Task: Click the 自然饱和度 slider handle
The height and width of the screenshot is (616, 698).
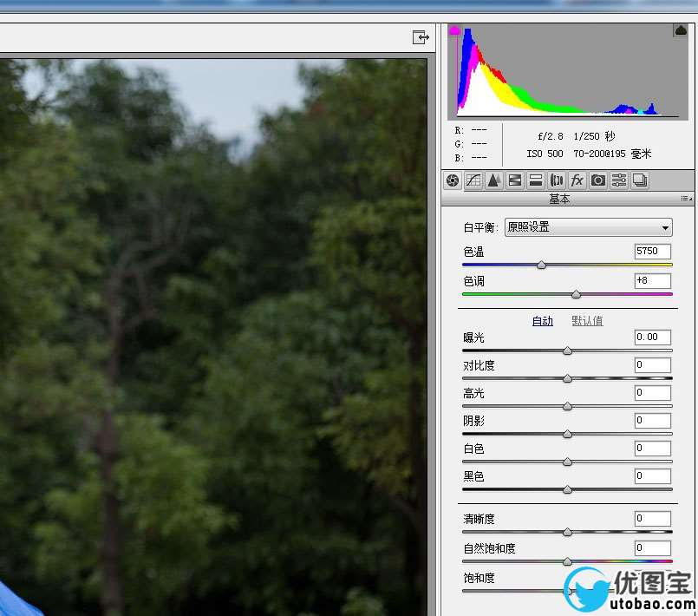Action: pyautogui.click(x=567, y=561)
